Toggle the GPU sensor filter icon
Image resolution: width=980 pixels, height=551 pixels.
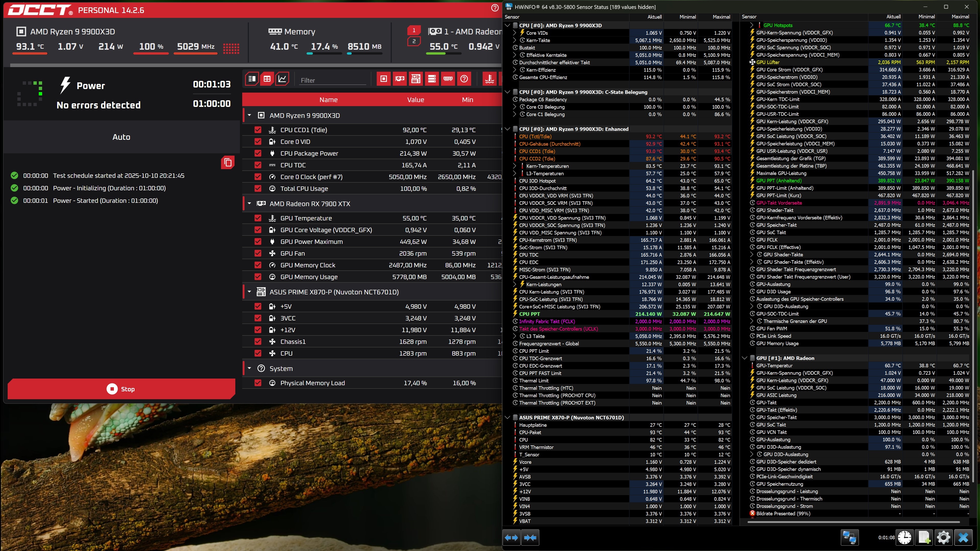(x=399, y=79)
